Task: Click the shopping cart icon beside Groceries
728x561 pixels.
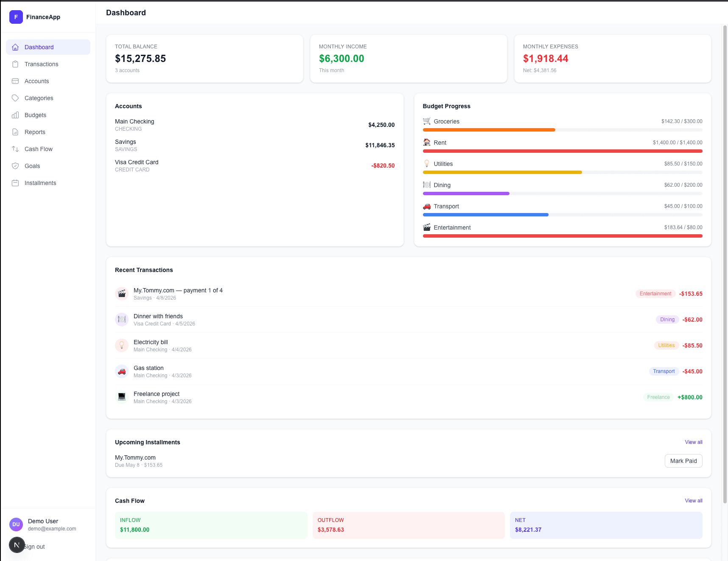Action: 426,121
